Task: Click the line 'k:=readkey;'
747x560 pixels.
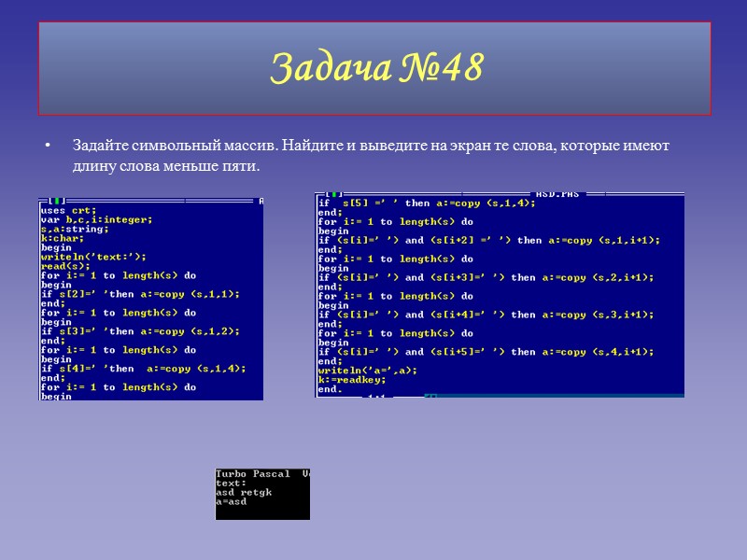Action: [x=352, y=380]
